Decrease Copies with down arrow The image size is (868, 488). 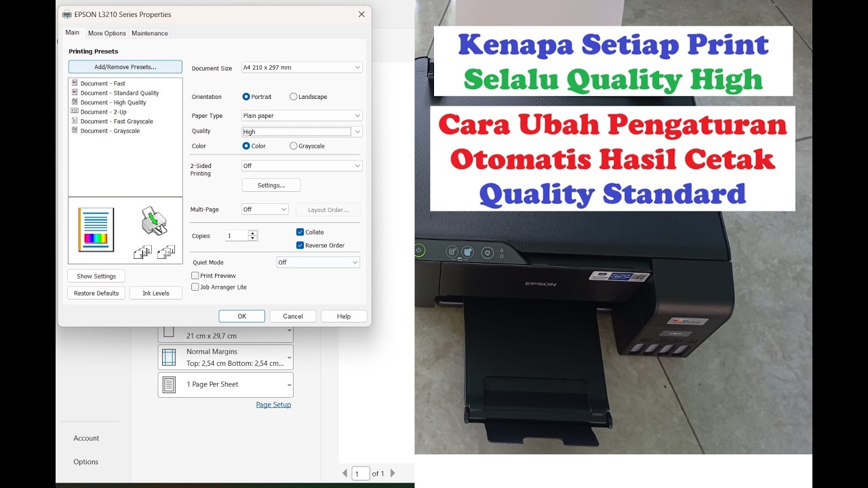click(x=253, y=239)
